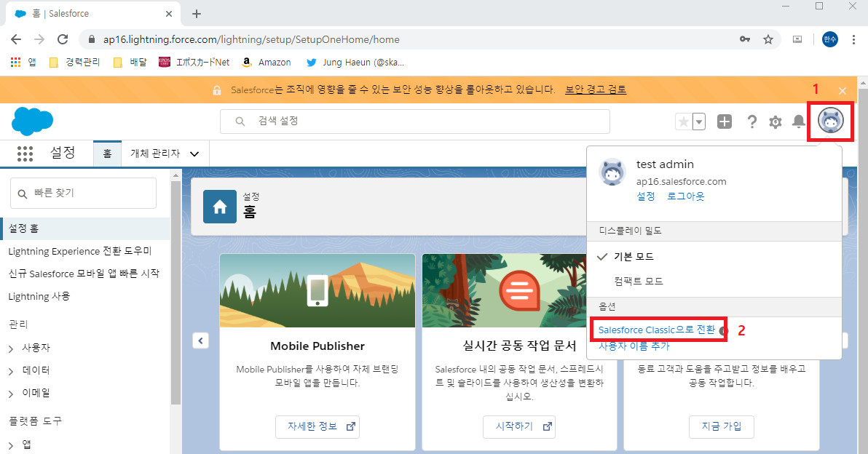The height and width of the screenshot is (454, 868).
Task: Click the profile popup user avatar
Action: [x=612, y=172]
